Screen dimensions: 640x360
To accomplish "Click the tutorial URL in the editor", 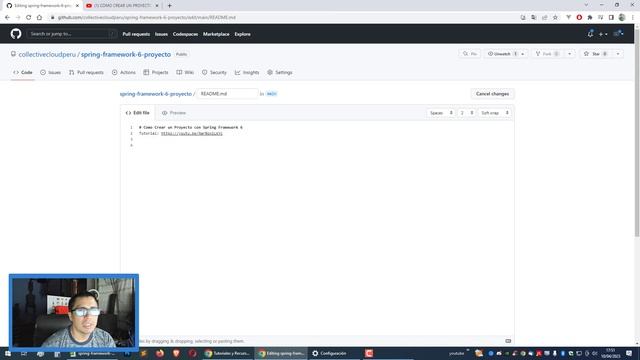I will [192, 133].
